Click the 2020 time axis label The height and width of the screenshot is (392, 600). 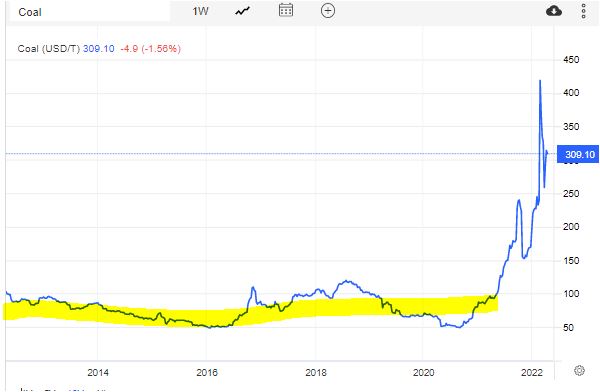point(424,372)
